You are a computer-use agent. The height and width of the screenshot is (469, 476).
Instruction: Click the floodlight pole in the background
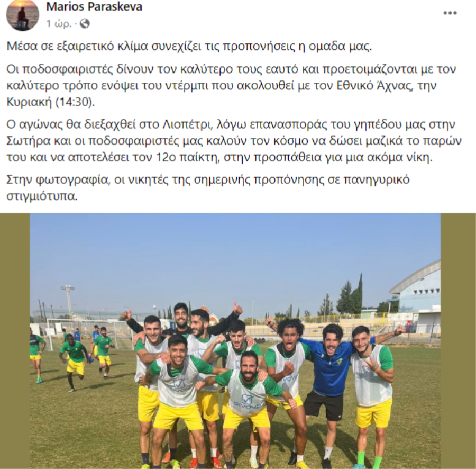(x=68, y=301)
